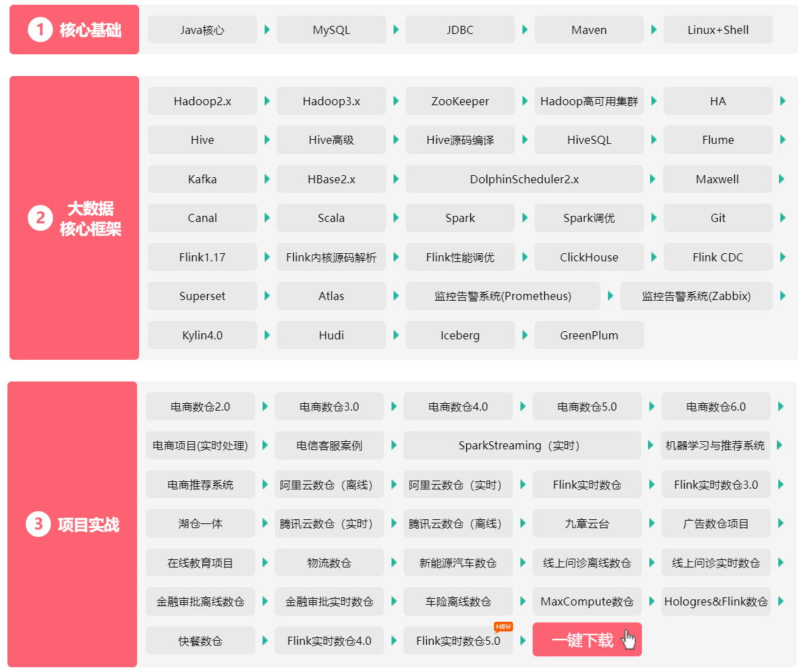Image resolution: width=798 pixels, height=672 pixels.
Task: Select the Hadoop3.x course block
Action: 331,101
